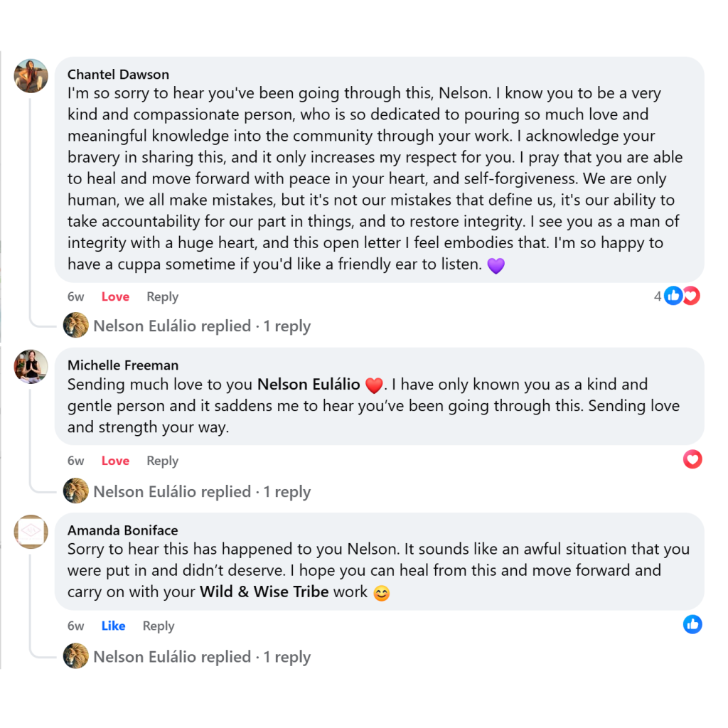Expand Nelson's reply under Michelle Freeman's comment
Image resolution: width=728 pixels, height=728 pixels.
202,491
